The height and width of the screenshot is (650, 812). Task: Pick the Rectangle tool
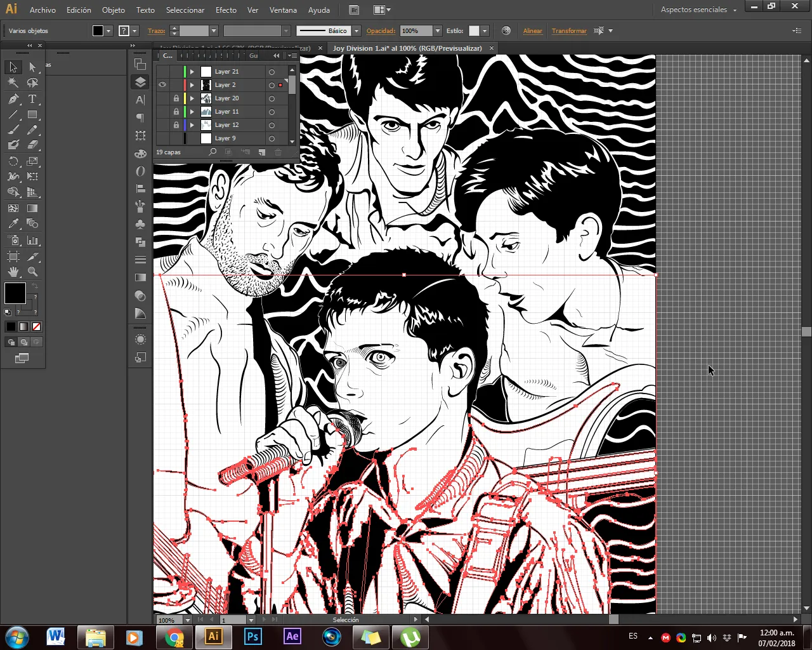click(32, 115)
